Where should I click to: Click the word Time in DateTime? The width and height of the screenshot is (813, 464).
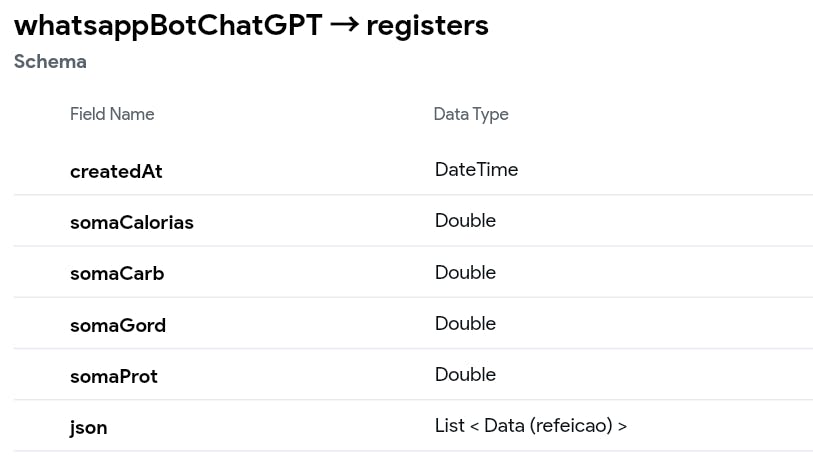[x=498, y=170]
